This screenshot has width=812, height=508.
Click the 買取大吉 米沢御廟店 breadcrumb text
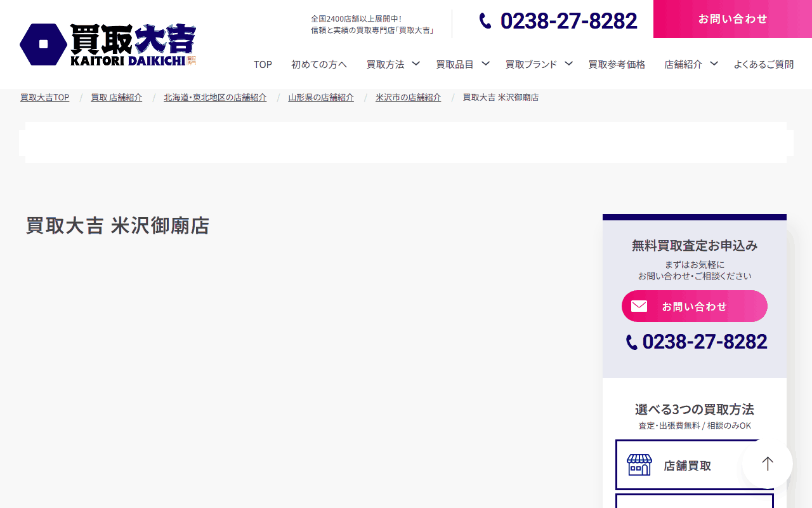coord(501,97)
